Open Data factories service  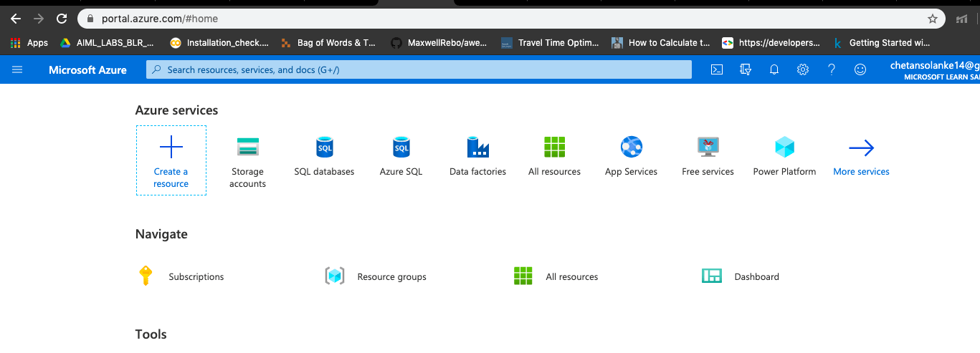pyautogui.click(x=477, y=156)
